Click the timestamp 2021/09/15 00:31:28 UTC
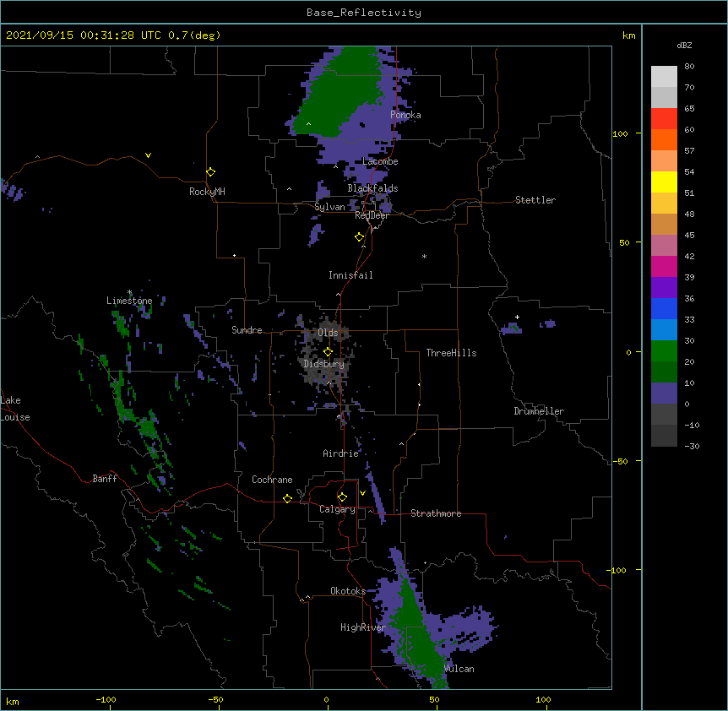728x711 pixels. click(x=83, y=35)
